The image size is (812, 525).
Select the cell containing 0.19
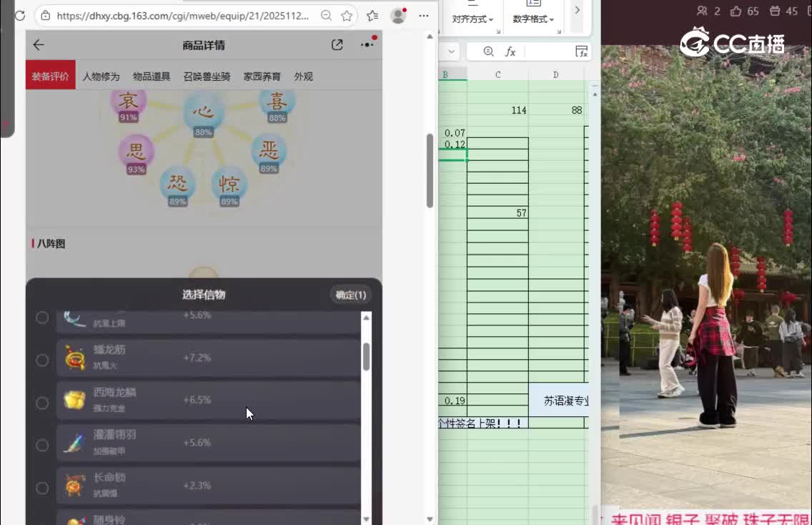point(452,401)
